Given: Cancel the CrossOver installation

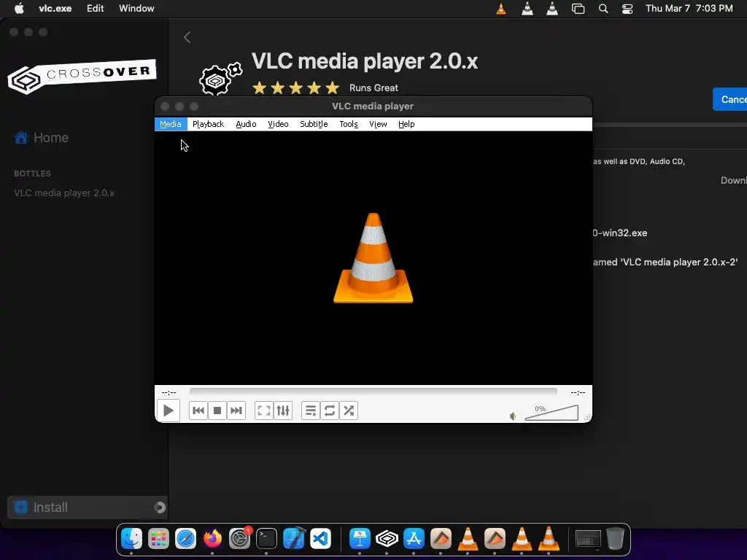Looking at the screenshot, I should point(730,99).
